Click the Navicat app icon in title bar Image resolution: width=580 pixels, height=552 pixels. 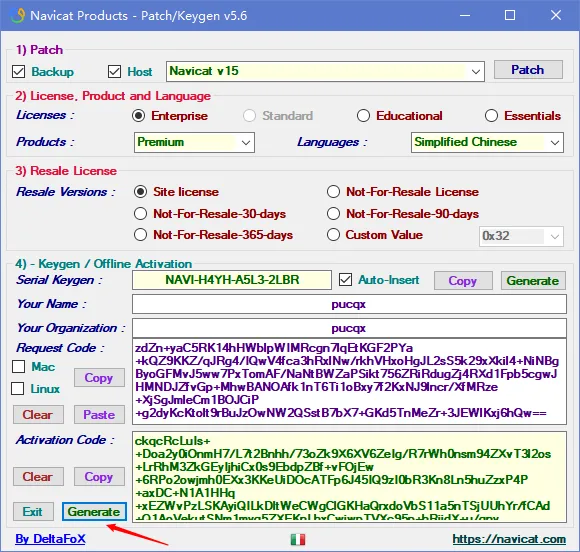pos(17,16)
